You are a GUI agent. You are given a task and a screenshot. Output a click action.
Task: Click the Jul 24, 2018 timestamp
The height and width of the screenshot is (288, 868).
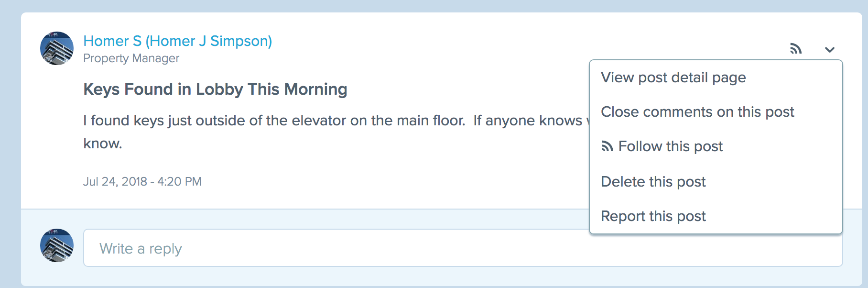[115, 182]
